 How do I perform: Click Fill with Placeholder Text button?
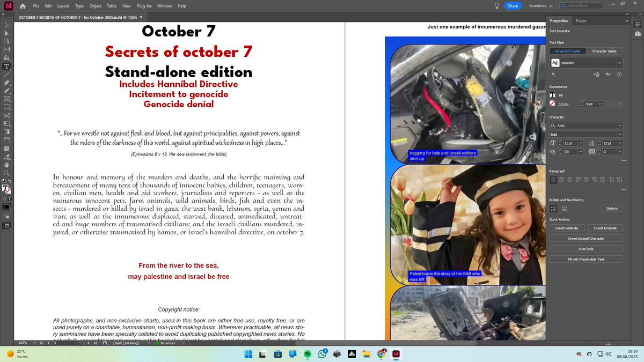point(586,259)
